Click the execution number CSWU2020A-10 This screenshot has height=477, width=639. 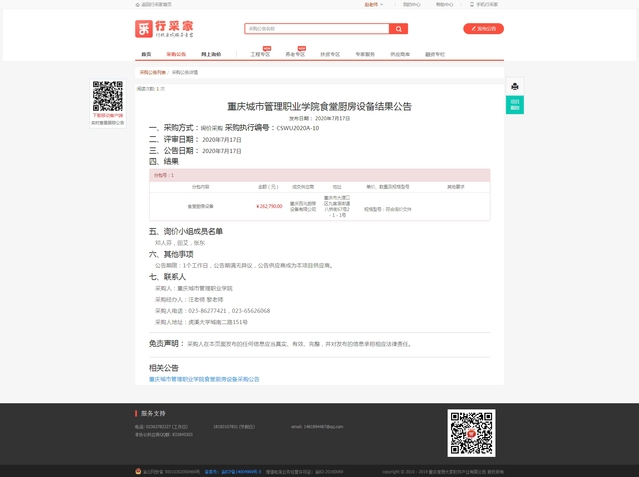297,128
